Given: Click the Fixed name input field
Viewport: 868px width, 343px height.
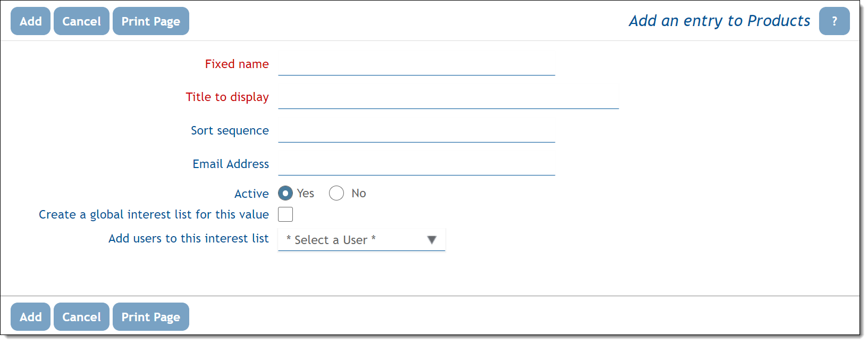Looking at the screenshot, I should pyautogui.click(x=416, y=65).
